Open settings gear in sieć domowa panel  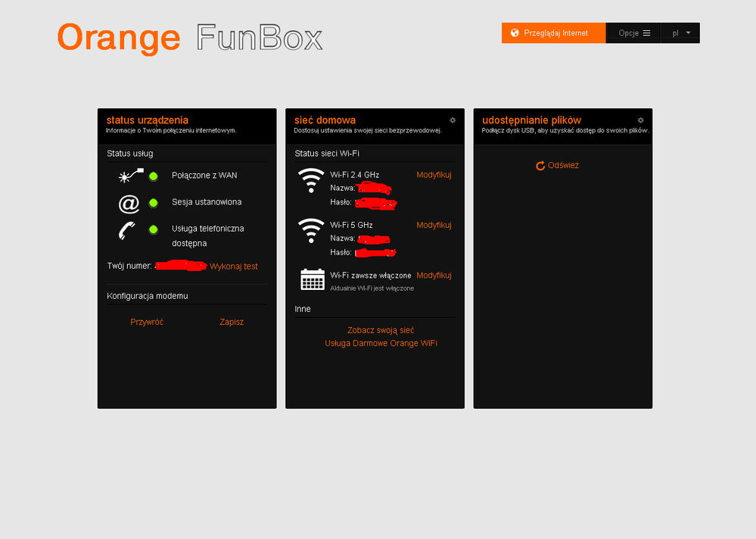453,120
